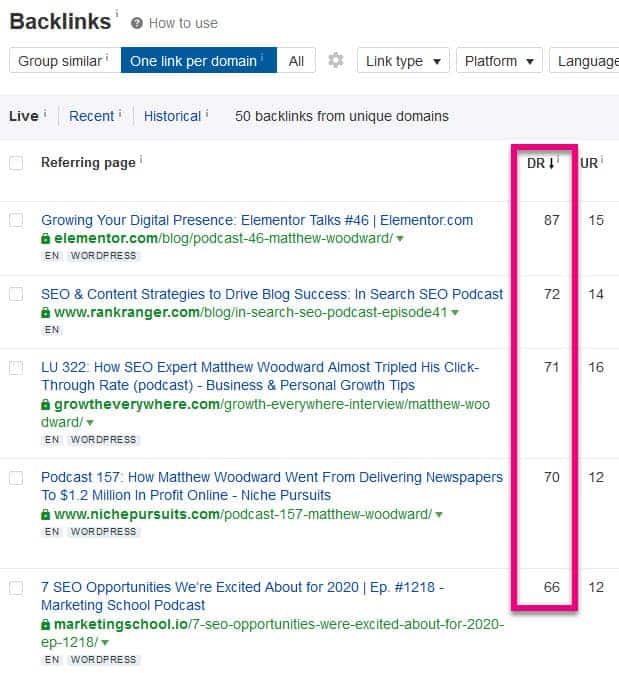This screenshot has height=673, width=619.
Task: Select the All grouping option
Action: (x=296, y=61)
